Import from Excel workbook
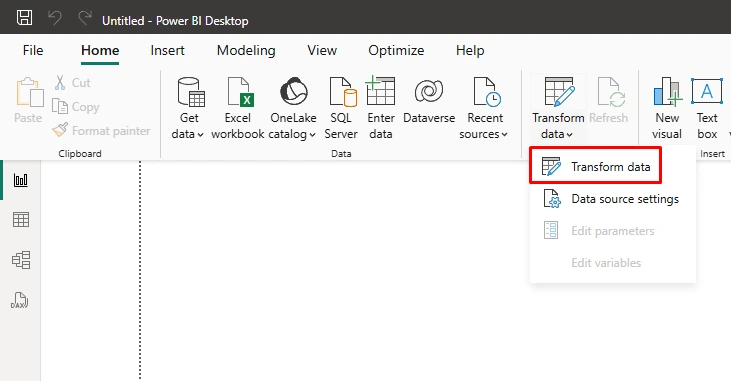731x381 pixels. click(x=238, y=108)
